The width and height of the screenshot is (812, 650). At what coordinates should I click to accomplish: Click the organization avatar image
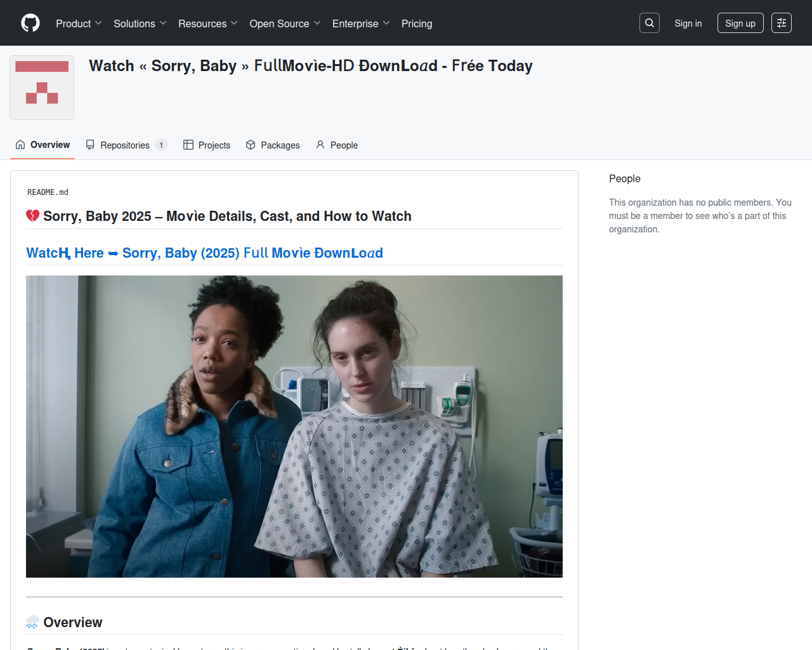pos(42,88)
